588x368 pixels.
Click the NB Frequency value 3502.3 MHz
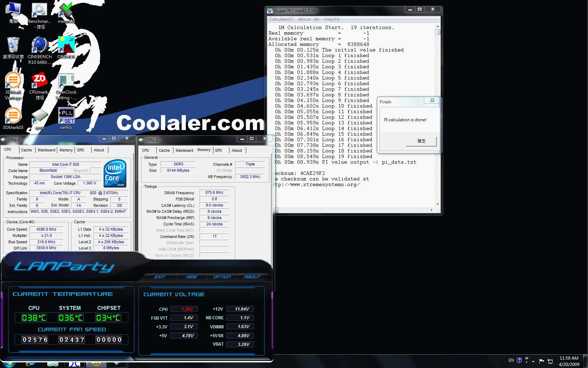(x=250, y=177)
